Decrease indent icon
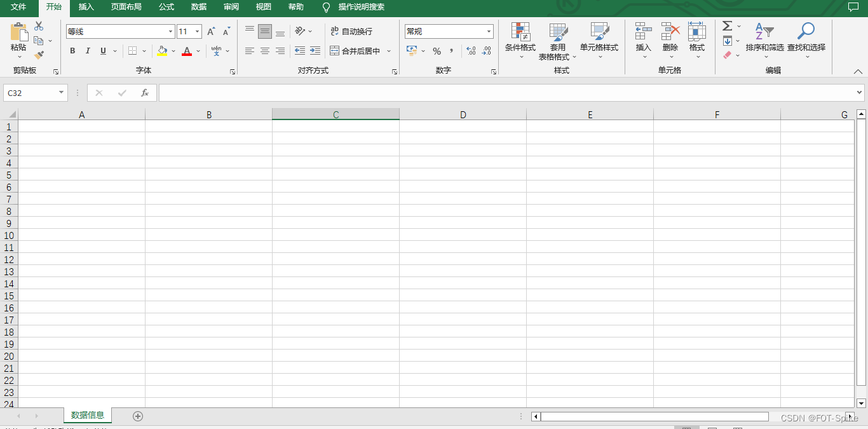Image resolution: width=868 pixels, height=429 pixels. [300, 51]
